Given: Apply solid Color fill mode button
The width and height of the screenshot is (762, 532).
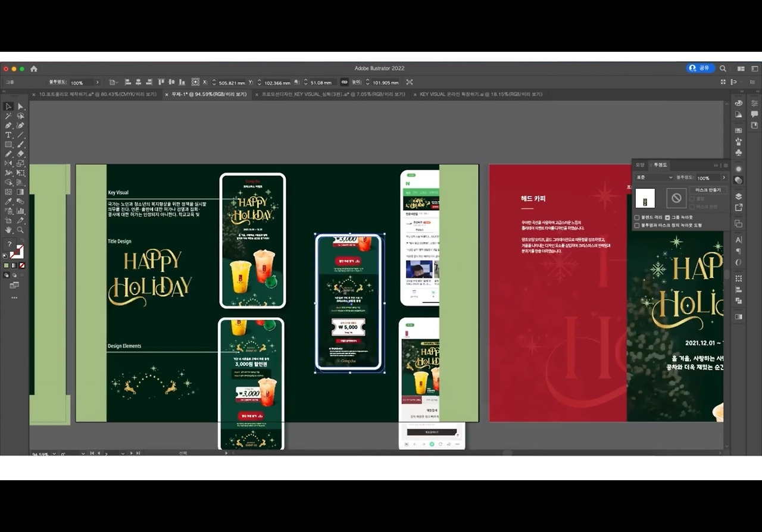Looking at the screenshot, I should (7, 265).
